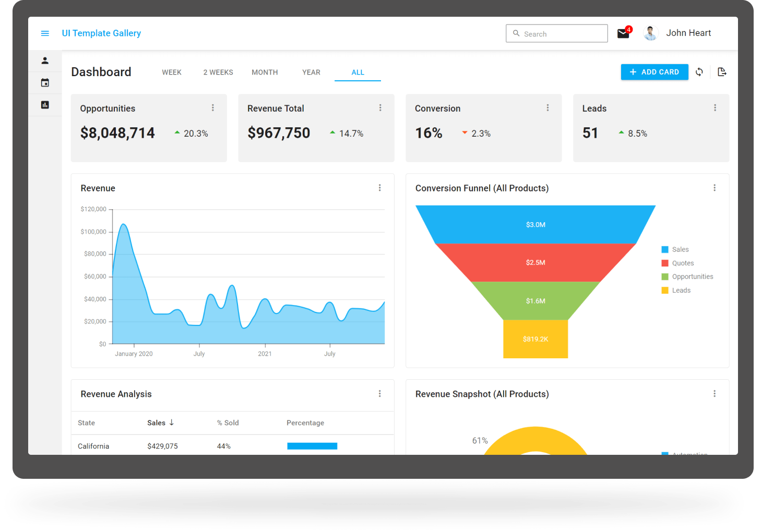Click the 51 Leads value
The height and width of the screenshot is (532, 762).
[590, 133]
